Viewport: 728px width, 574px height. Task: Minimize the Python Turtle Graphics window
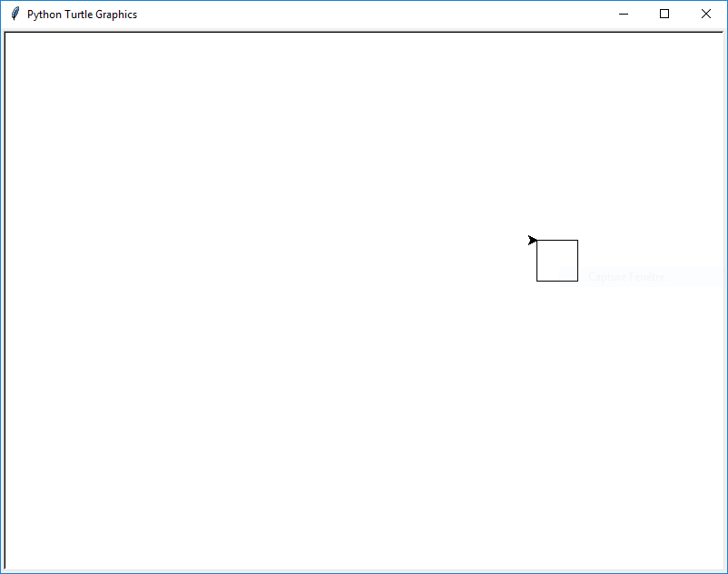[x=624, y=14]
